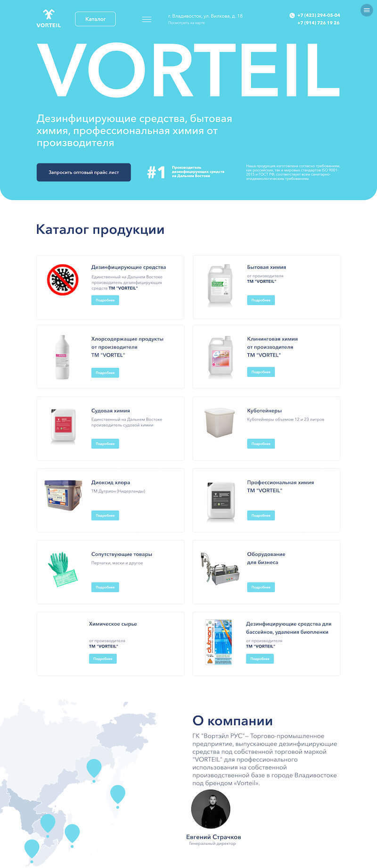Screen dimensions: 377x868
Task: Click the phone icon beside +7 (423) number
Action: tap(292, 16)
